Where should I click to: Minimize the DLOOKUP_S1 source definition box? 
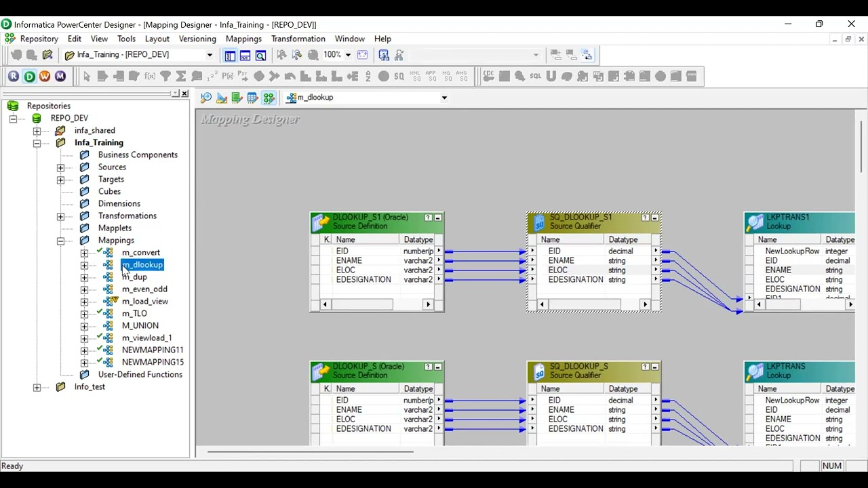(x=438, y=218)
